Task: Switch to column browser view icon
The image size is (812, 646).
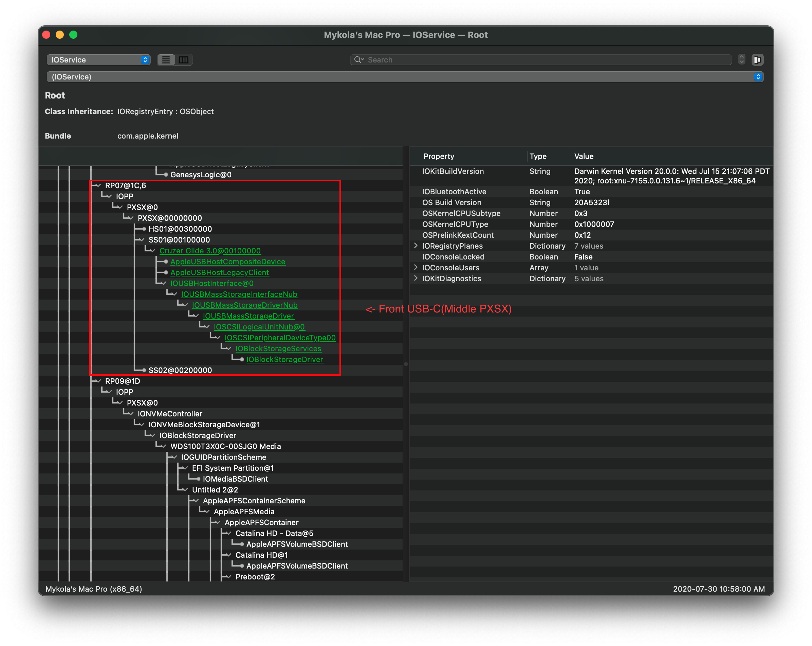Action: point(184,59)
